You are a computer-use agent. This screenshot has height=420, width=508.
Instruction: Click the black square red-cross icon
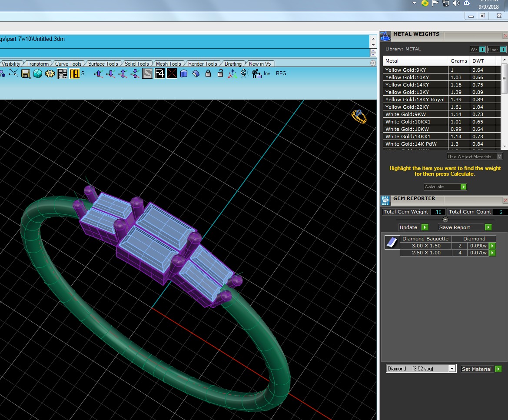(x=172, y=74)
